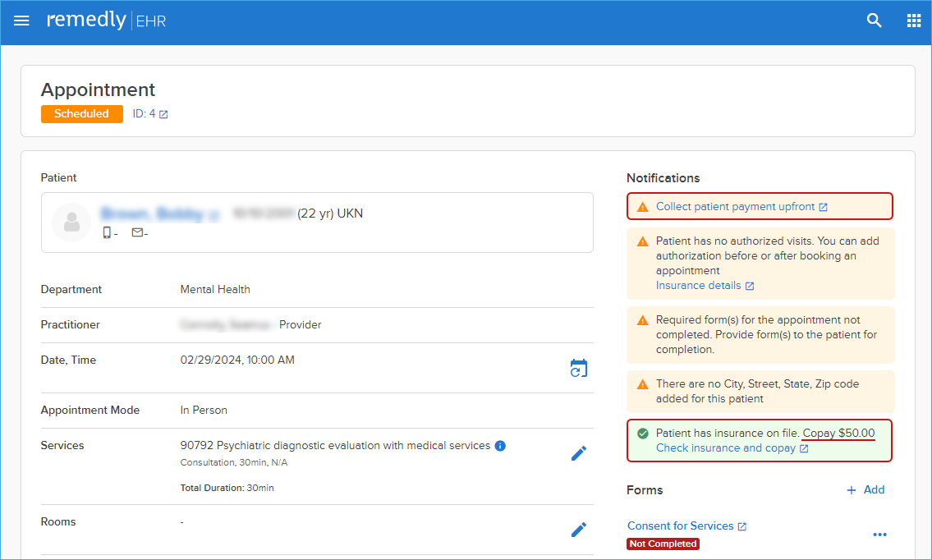This screenshot has width=932, height=560.
Task: Open the three-dots menu for Consent form
Action: pos(879,535)
